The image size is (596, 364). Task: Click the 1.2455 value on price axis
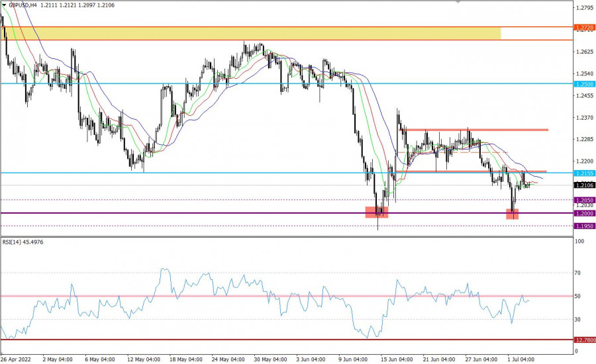click(585, 96)
